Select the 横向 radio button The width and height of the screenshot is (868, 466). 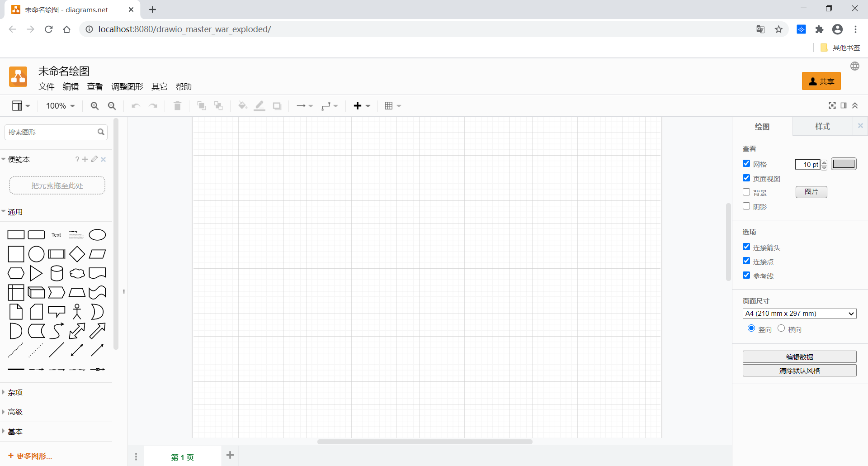(x=782, y=328)
